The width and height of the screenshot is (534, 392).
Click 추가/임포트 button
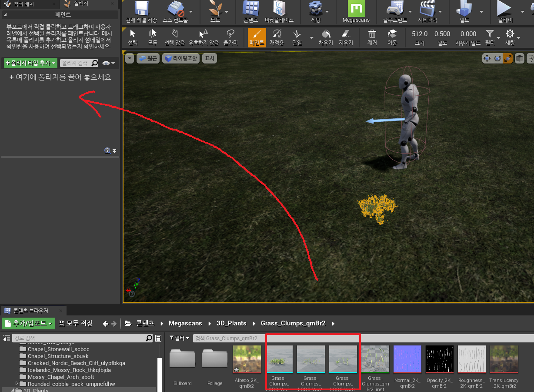[x=28, y=323]
